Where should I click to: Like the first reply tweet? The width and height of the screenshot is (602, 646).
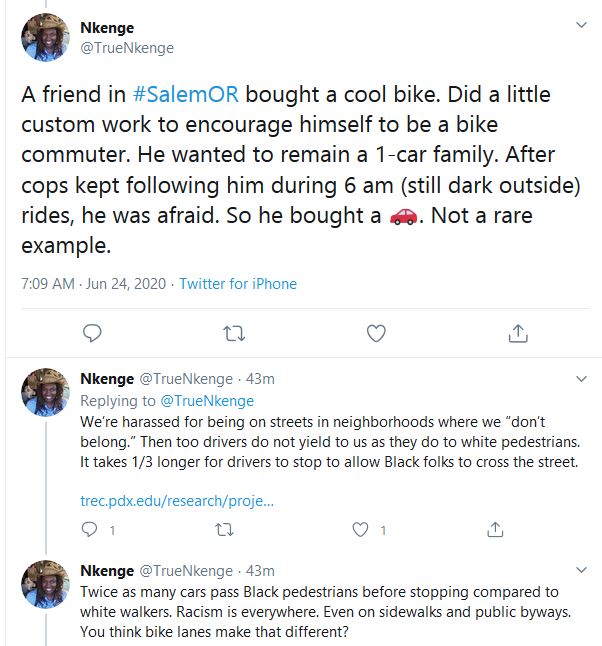click(360, 529)
